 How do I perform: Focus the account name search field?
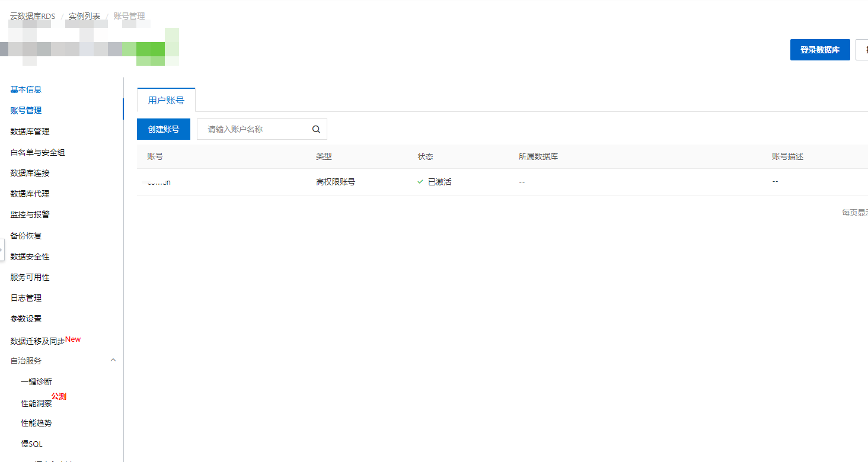click(x=255, y=129)
